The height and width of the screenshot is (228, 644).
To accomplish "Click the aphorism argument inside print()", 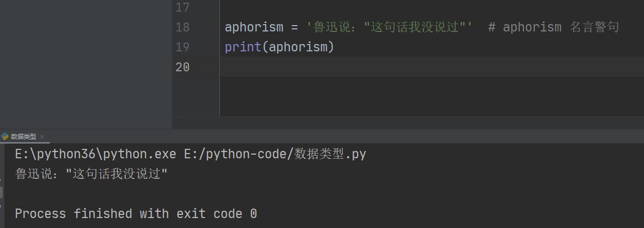I will pyautogui.click(x=298, y=47).
